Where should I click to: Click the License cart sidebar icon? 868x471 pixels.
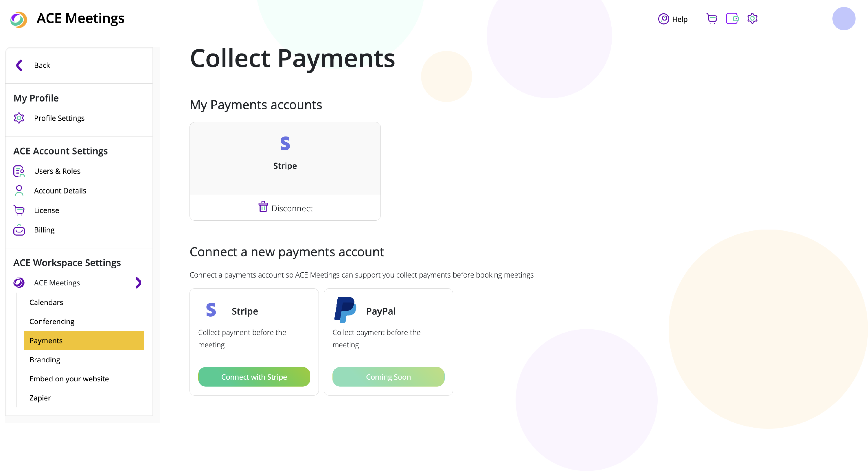[19, 210]
